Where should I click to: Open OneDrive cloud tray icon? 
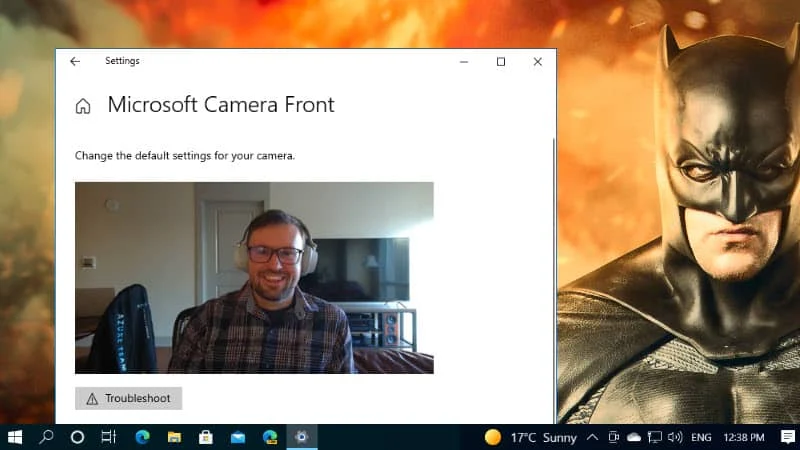(634, 437)
